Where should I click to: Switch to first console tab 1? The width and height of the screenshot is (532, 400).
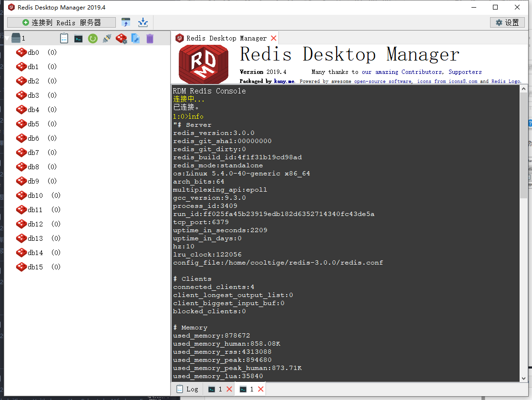(215, 389)
